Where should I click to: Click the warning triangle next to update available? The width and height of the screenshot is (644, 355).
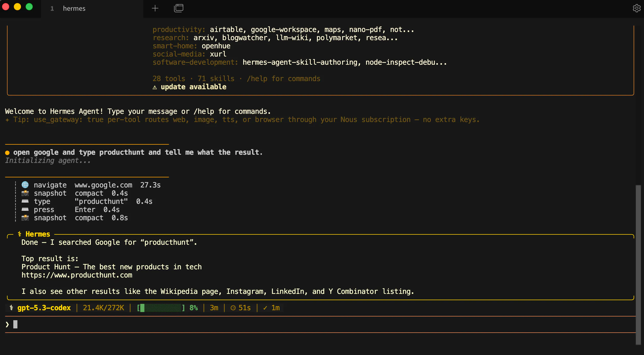point(155,87)
